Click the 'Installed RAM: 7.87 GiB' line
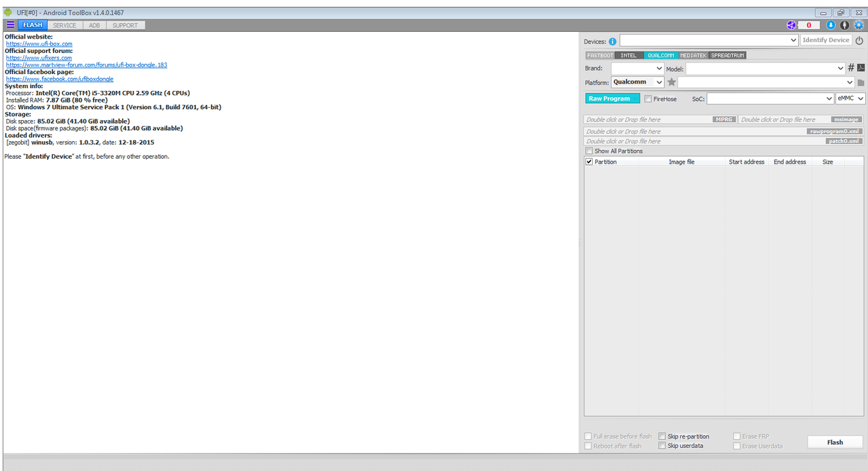This screenshot has width=868, height=471. point(56,100)
